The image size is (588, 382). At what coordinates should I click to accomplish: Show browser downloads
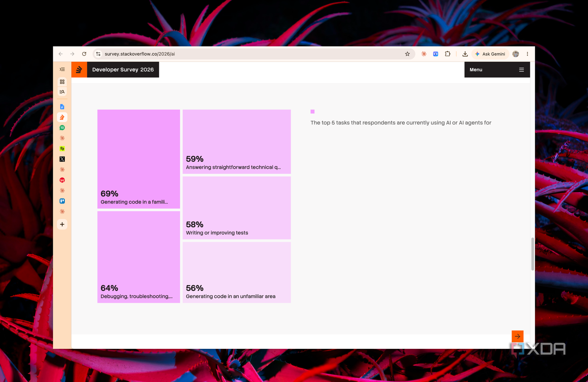pyautogui.click(x=465, y=54)
